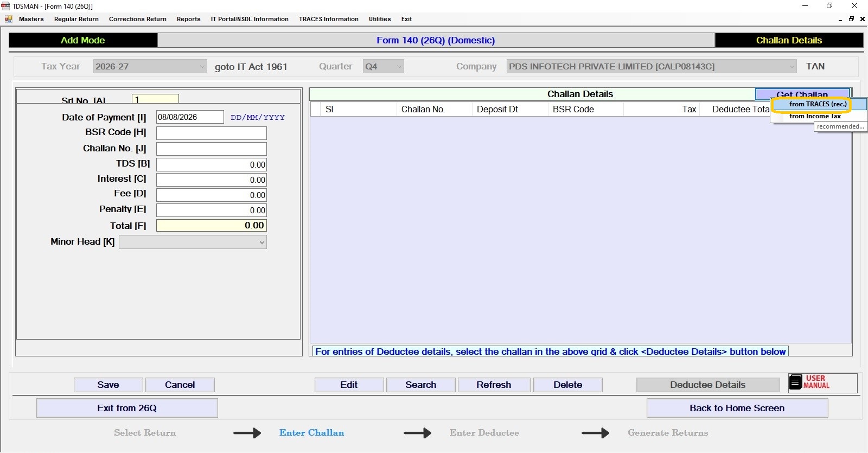The width and height of the screenshot is (868, 453).
Task: Focus the Srl No. [A] field
Action: (155, 99)
